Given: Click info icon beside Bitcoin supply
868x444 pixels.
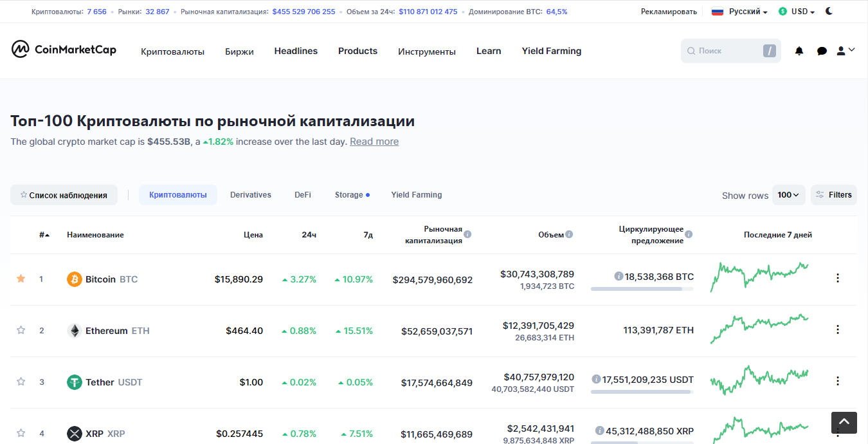Looking at the screenshot, I should pos(619,276).
